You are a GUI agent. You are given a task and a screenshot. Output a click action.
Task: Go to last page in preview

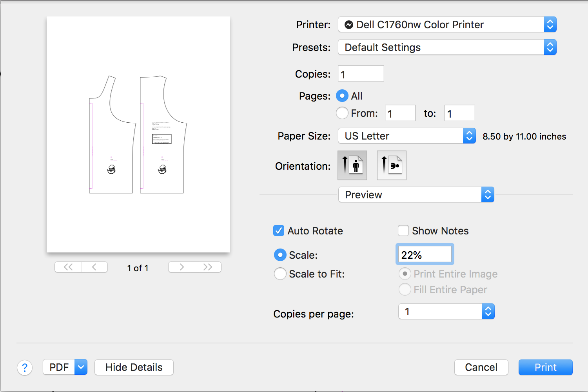pos(208,267)
